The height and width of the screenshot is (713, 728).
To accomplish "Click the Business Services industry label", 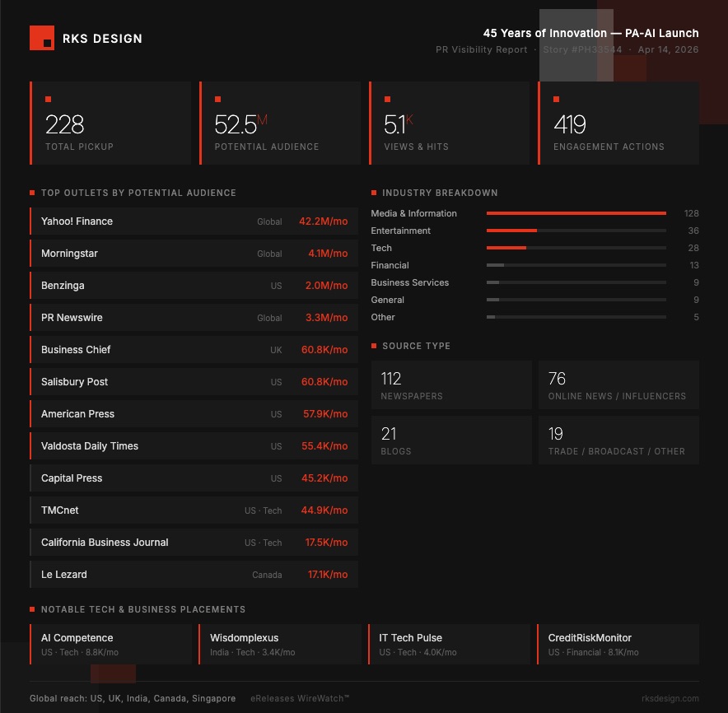I will click(x=409, y=282).
